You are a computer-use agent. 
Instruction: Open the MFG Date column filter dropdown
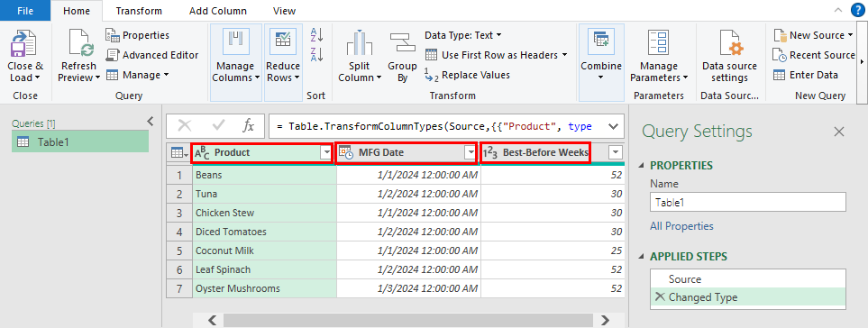(x=471, y=153)
